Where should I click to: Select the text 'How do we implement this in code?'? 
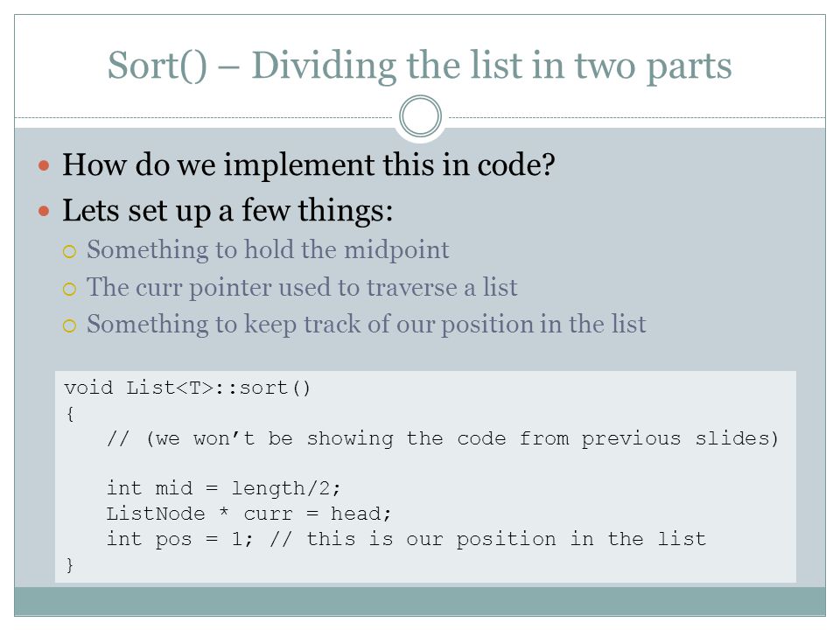click(309, 164)
